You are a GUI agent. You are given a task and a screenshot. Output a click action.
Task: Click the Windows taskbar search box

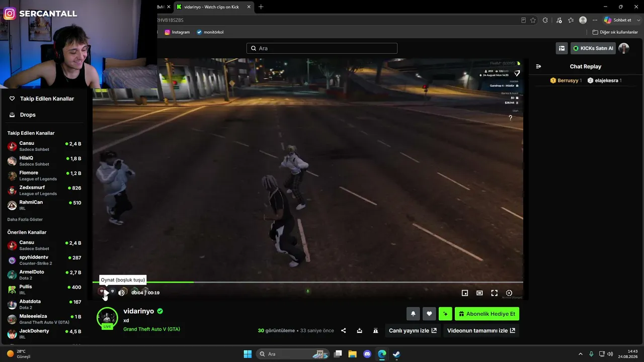coord(293,354)
